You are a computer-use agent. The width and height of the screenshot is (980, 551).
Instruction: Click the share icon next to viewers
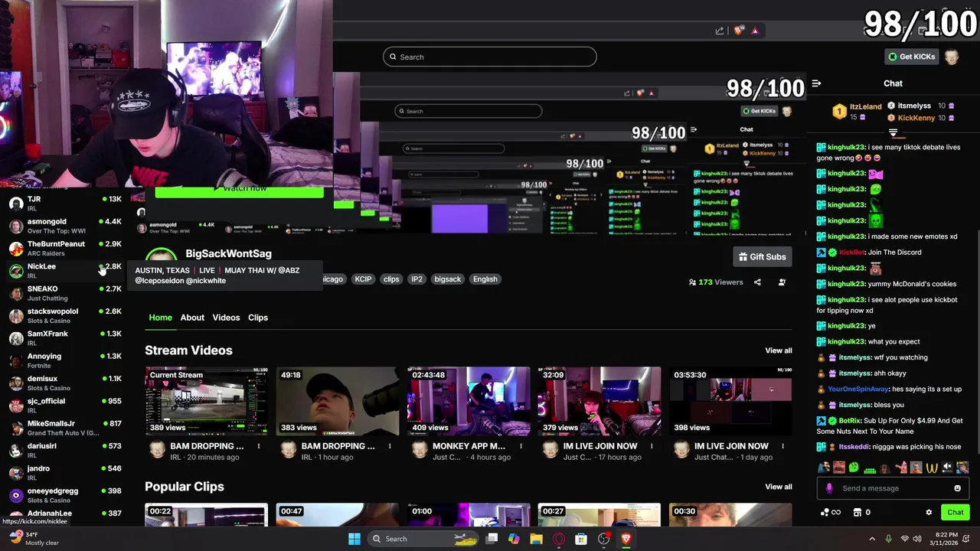[757, 282]
